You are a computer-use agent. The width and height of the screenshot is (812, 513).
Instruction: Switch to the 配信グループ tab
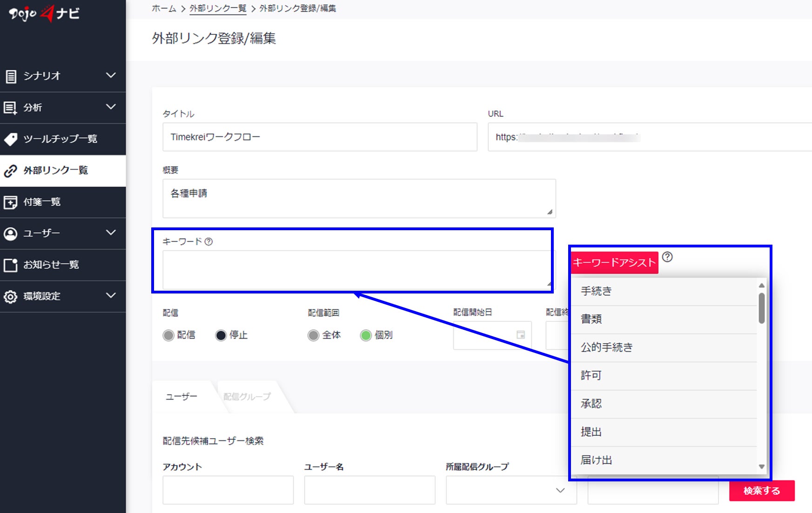(x=247, y=397)
